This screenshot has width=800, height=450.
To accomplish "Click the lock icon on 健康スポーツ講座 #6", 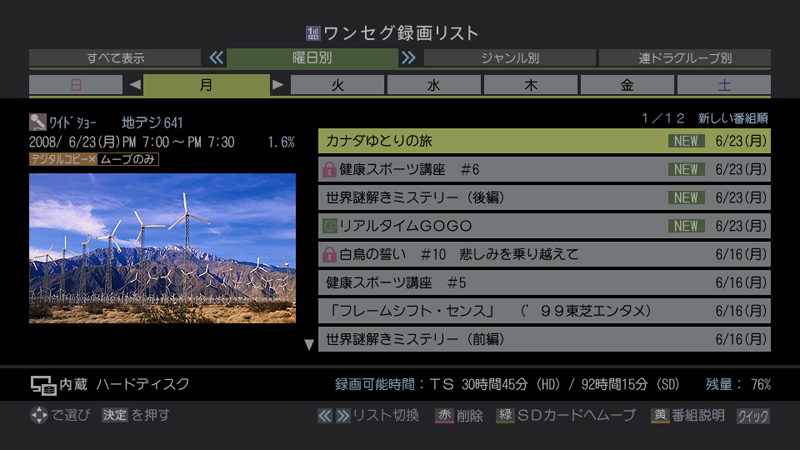I will click(x=329, y=169).
